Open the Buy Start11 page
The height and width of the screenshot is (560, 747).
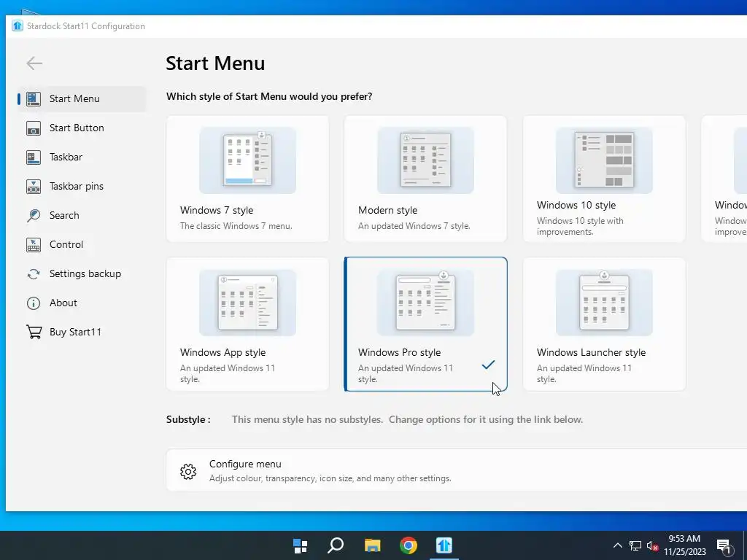pos(75,332)
